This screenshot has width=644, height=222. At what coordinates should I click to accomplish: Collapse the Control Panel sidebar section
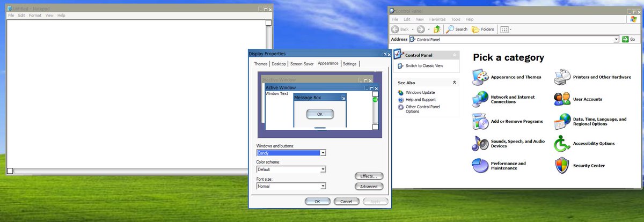coord(455,55)
